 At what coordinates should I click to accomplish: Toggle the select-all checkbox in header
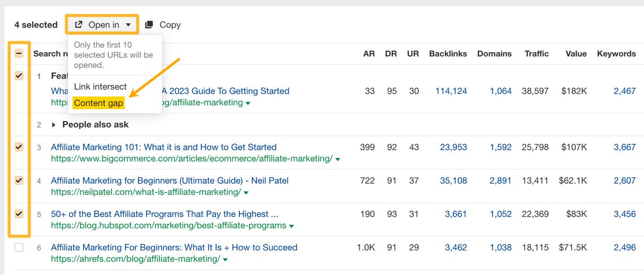[x=19, y=54]
